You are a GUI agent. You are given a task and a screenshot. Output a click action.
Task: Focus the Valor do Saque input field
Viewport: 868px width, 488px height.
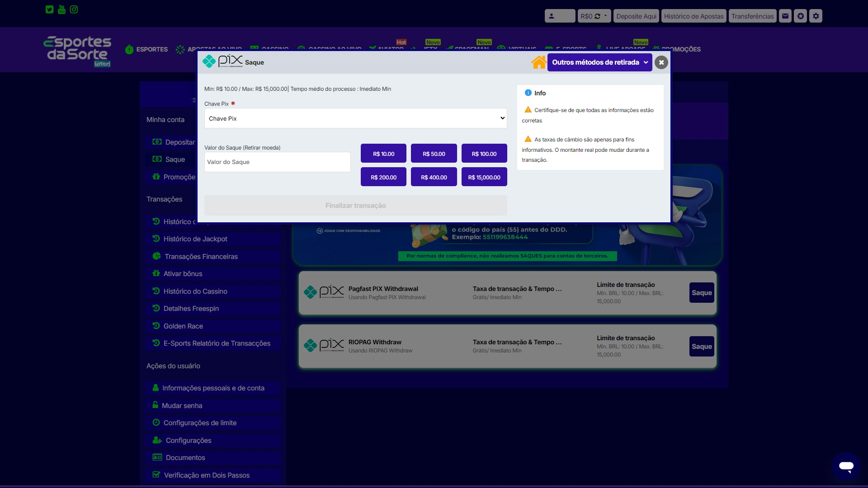(277, 162)
